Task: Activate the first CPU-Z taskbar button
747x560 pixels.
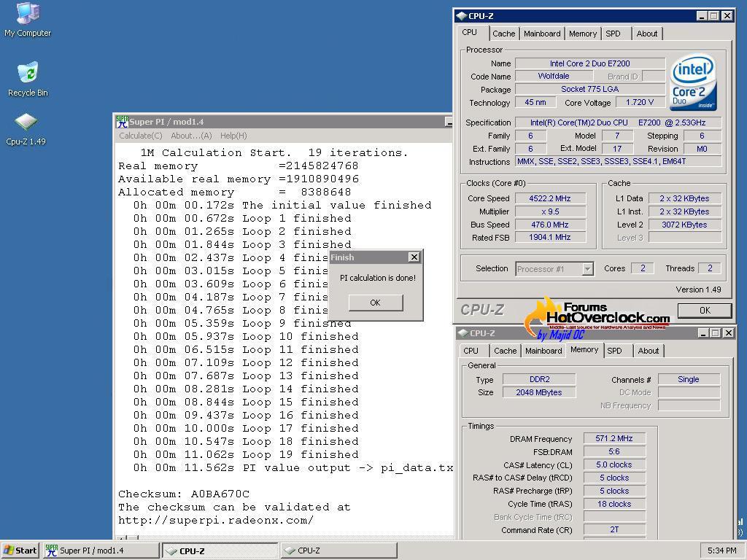Action: 220,551
